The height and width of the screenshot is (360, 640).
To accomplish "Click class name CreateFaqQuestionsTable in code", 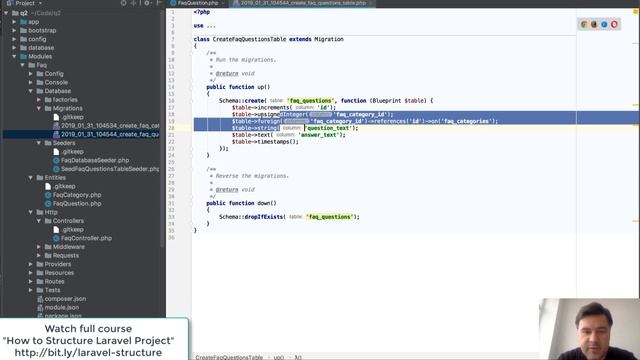I will click(249, 39).
